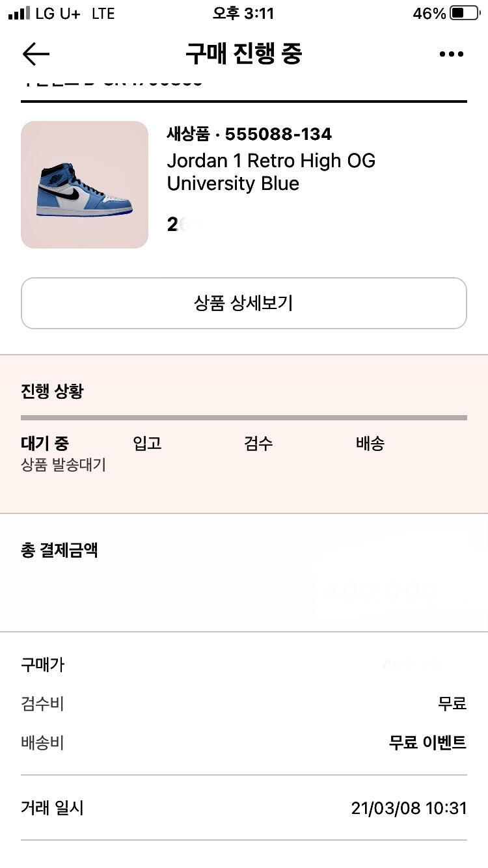Screen dimensions: 488x868
Task: Open the three-dot more options menu
Action: point(452,54)
